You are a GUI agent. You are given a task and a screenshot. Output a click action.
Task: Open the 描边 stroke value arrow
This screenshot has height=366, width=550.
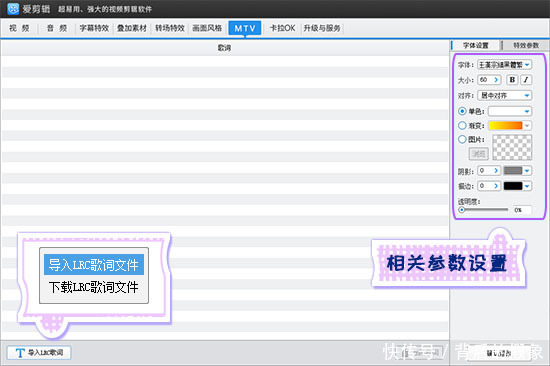click(496, 186)
